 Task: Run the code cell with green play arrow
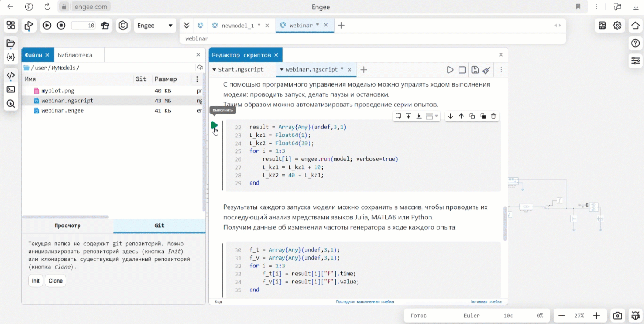[215, 126]
